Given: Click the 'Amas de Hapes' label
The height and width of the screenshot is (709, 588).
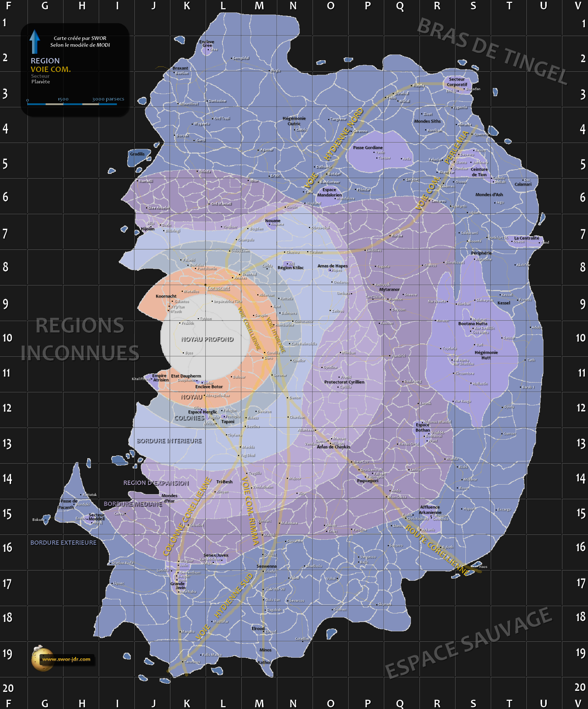Looking at the screenshot, I should pos(332,266).
